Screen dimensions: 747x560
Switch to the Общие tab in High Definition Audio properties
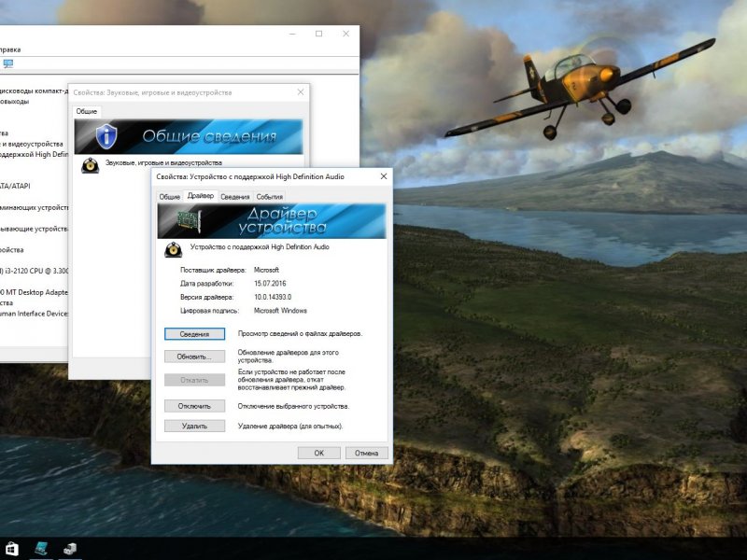coord(170,197)
